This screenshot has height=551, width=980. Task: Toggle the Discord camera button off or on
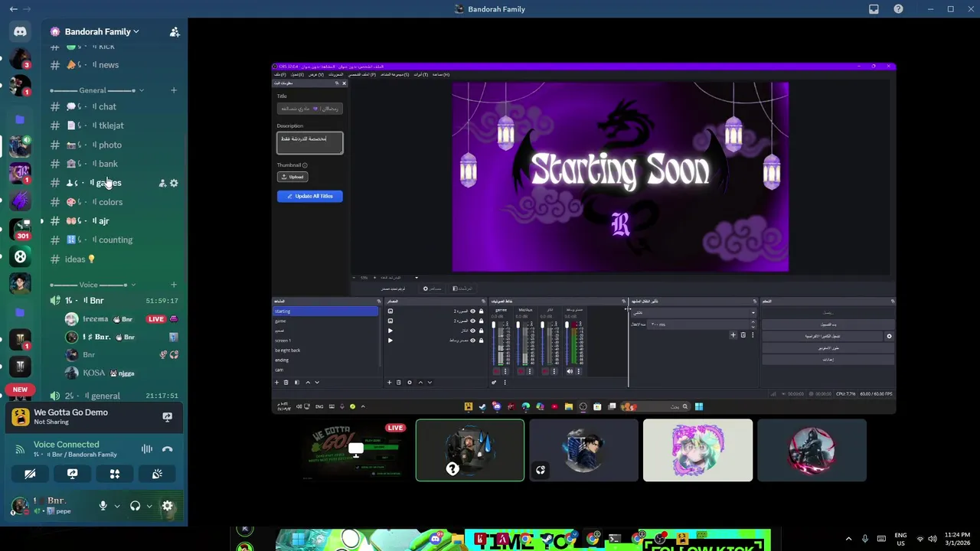click(31, 474)
